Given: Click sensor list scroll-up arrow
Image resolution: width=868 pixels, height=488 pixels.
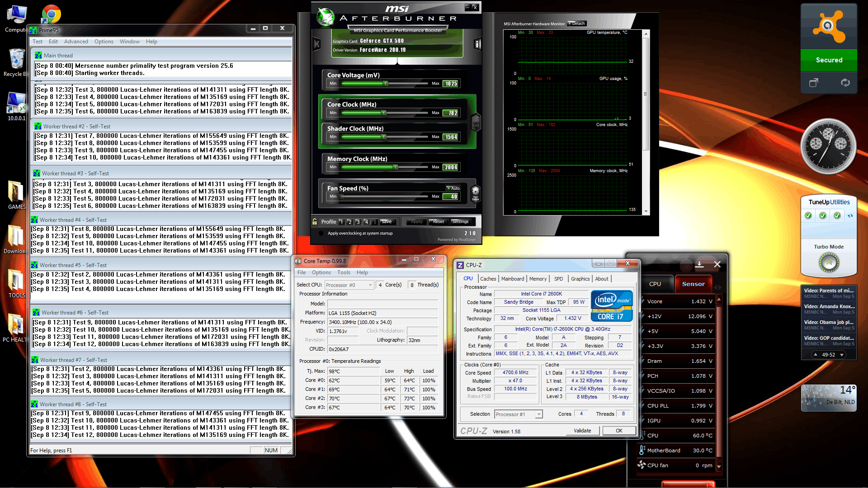Looking at the screenshot, I should 719,299.
